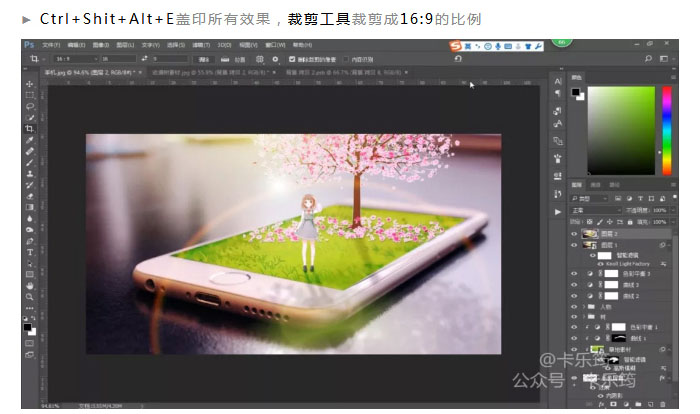Select the Lasso tool
This screenshot has height=414, width=700.
tap(30, 106)
